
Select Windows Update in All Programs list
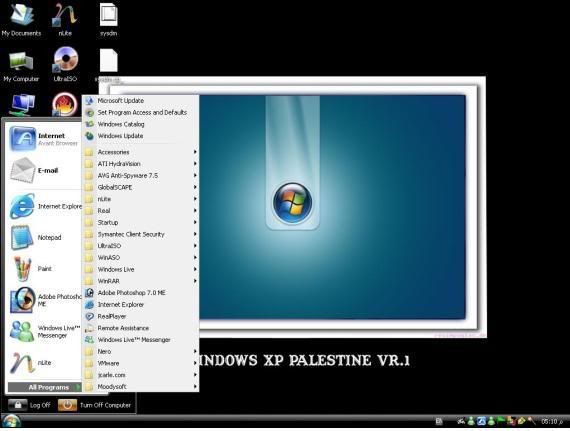click(140, 136)
